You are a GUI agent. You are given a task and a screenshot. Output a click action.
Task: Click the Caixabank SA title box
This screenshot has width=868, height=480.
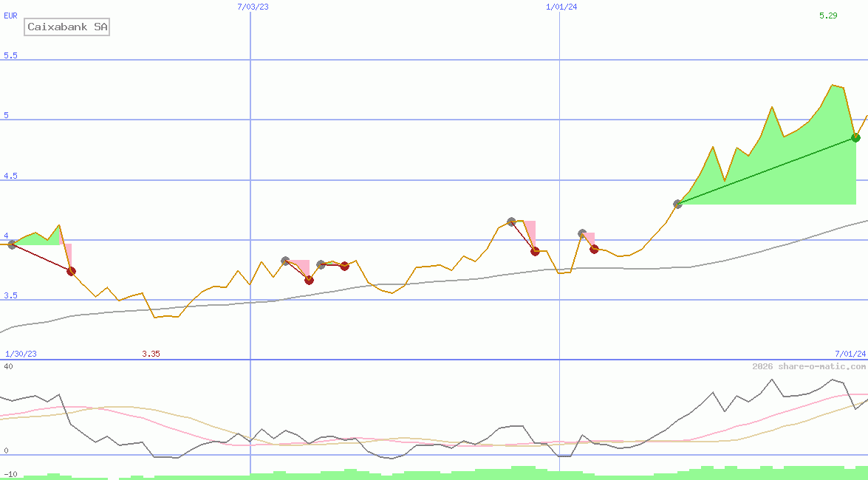coord(66,27)
